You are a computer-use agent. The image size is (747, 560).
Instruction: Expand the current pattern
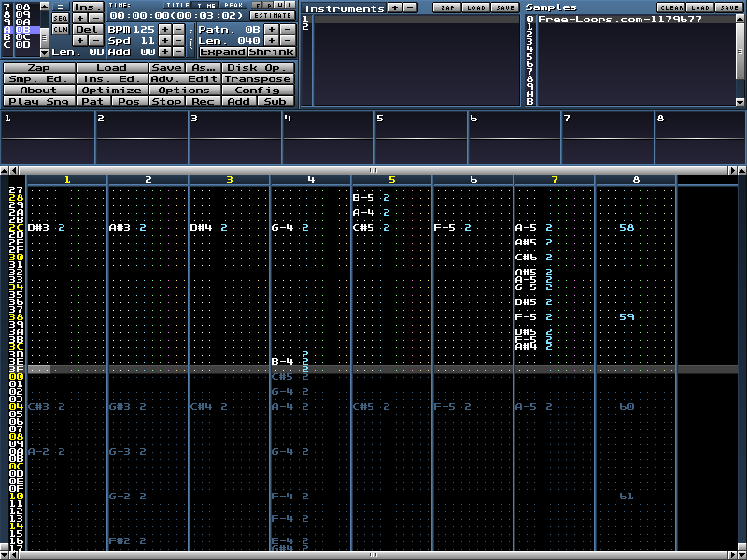pos(222,52)
